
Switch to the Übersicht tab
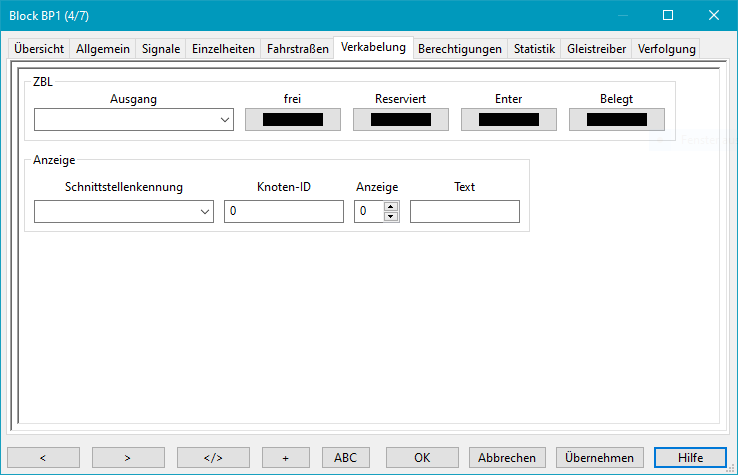click(x=39, y=49)
